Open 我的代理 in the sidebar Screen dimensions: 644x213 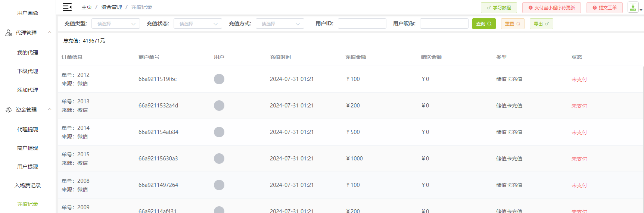click(28, 53)
